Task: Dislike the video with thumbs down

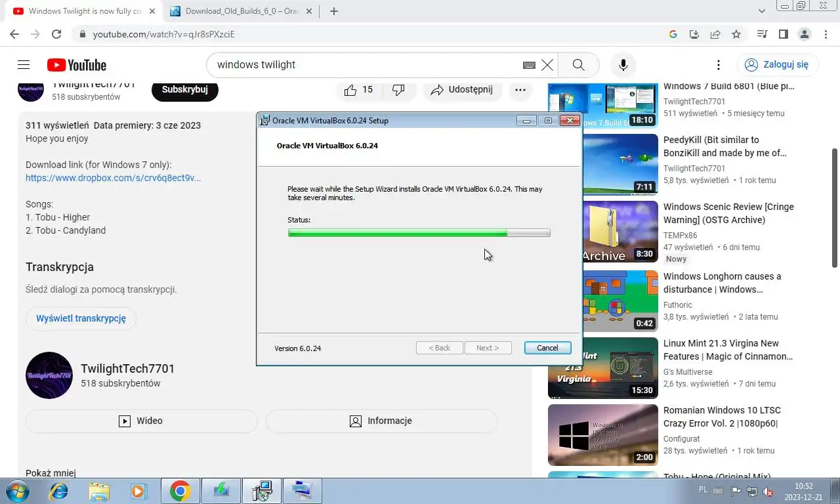Action: point(398,90)
